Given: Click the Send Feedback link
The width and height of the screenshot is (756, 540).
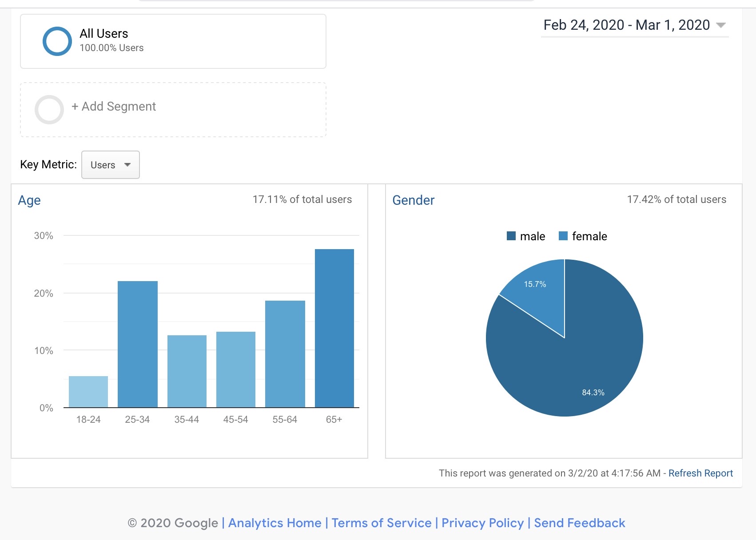Looking at the screenshot, I should pyautogui.click(x=580, y=523).
